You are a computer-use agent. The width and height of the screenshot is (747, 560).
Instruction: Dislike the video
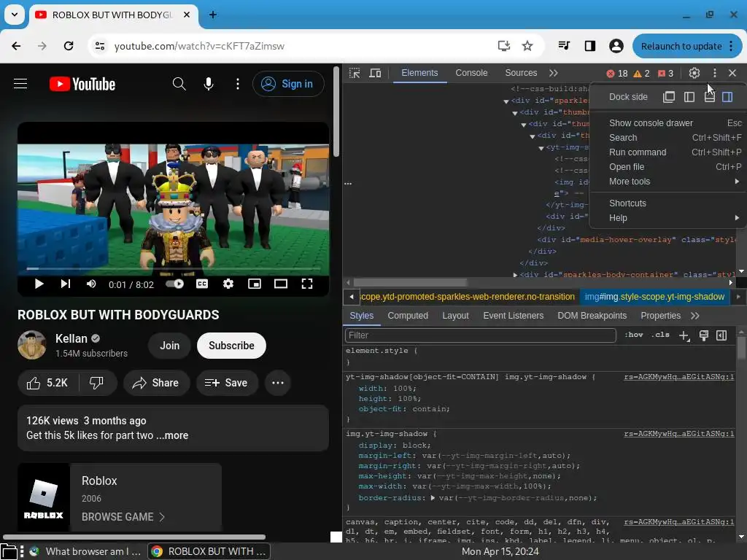97,383
